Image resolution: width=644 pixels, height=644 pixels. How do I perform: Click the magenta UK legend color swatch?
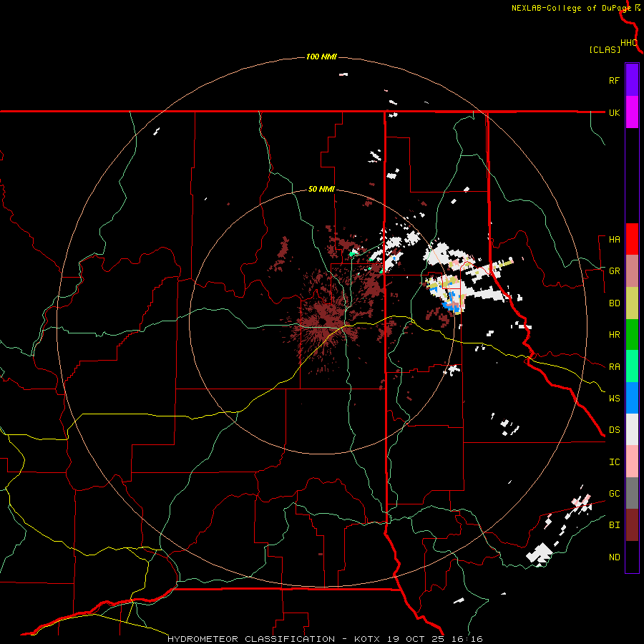point(632,112)
